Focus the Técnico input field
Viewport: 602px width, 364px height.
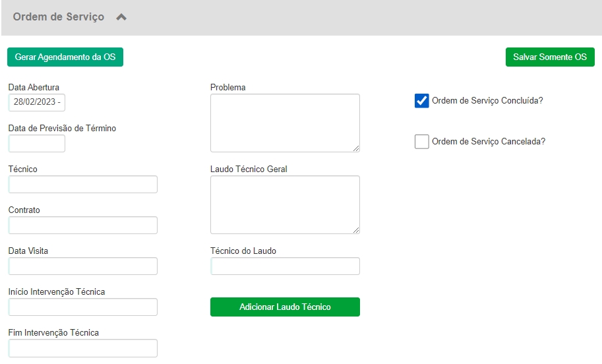click(83, 185)
